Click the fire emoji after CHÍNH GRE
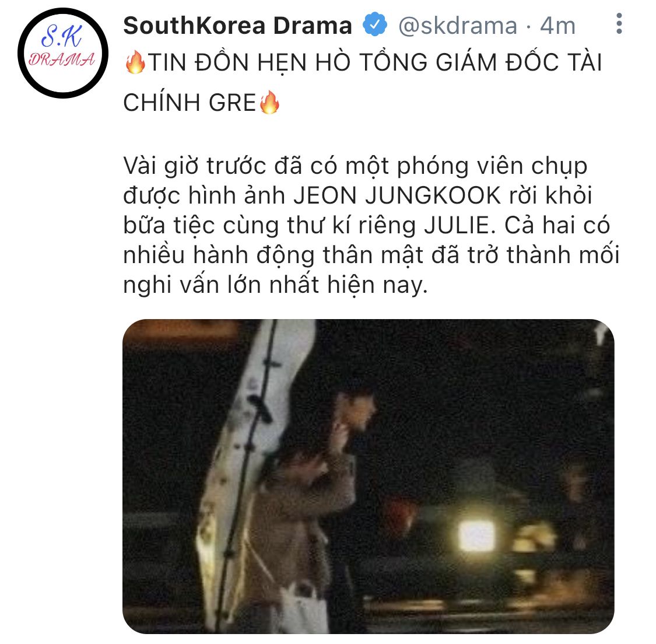The height and width of the screenshot is (644, 656). (269, 103)
